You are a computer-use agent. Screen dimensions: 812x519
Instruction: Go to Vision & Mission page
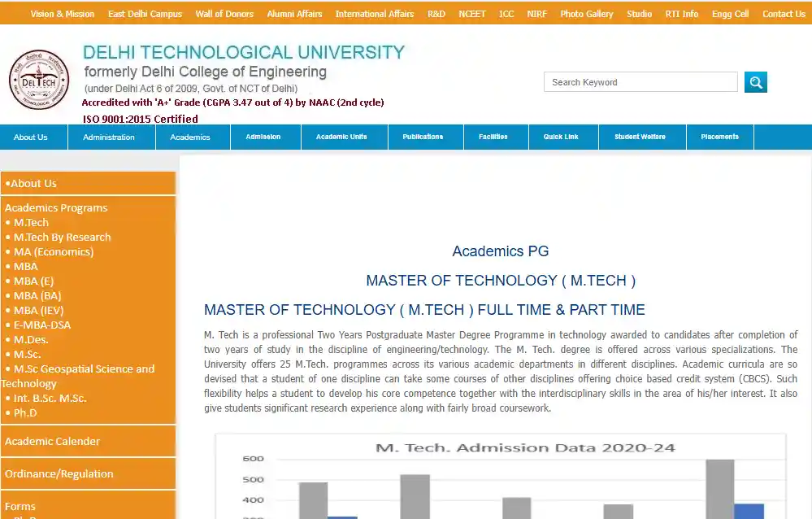63,14
